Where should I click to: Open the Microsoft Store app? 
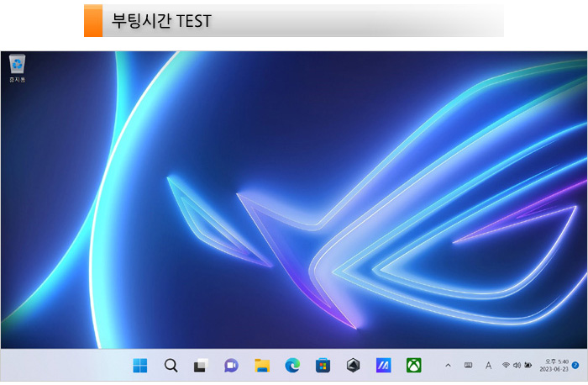[323, 365]
